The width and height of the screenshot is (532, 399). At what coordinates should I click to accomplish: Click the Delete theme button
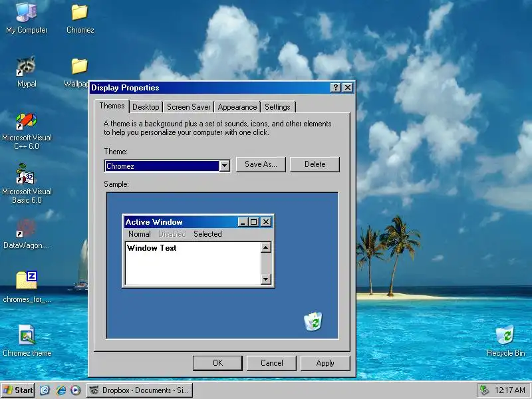pyautogui.click(x=315, y=164)
